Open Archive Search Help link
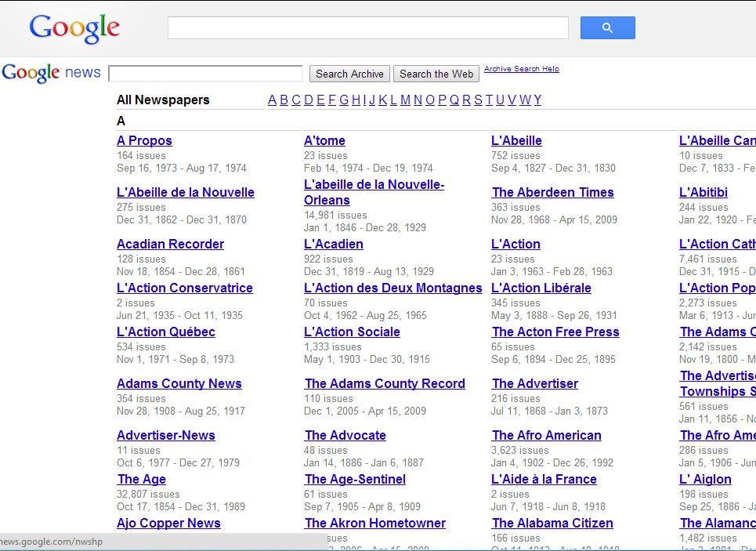The height and width of the screenshot is (551, 756). point(521,69)
